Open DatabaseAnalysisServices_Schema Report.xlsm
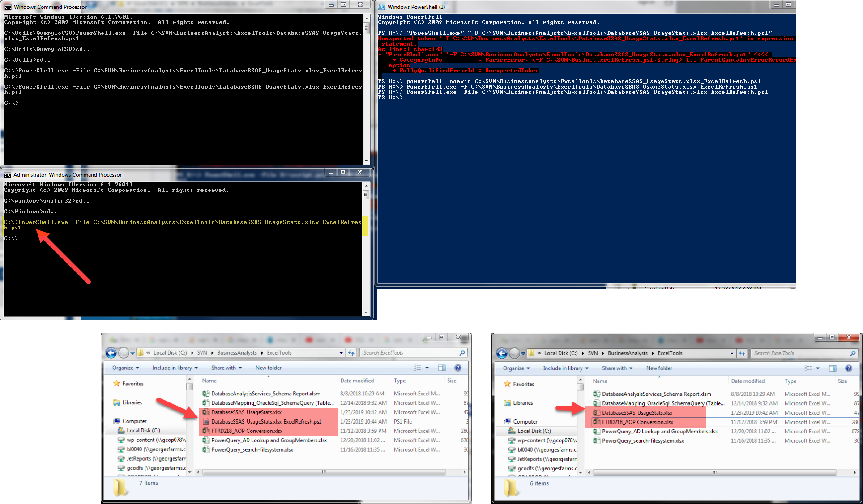 [266, 393]
